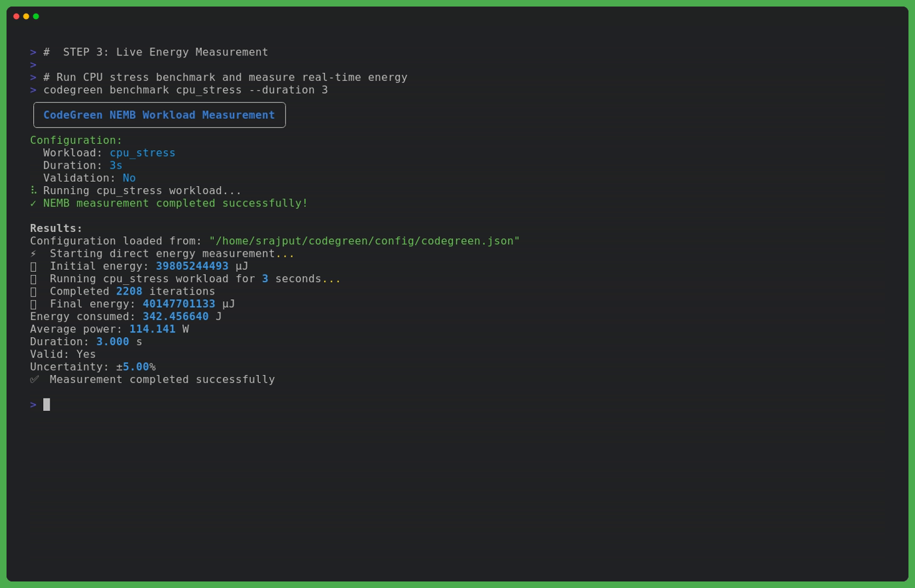Click the STEP 3 Live Energy Measurement comment

coord(156,52)
